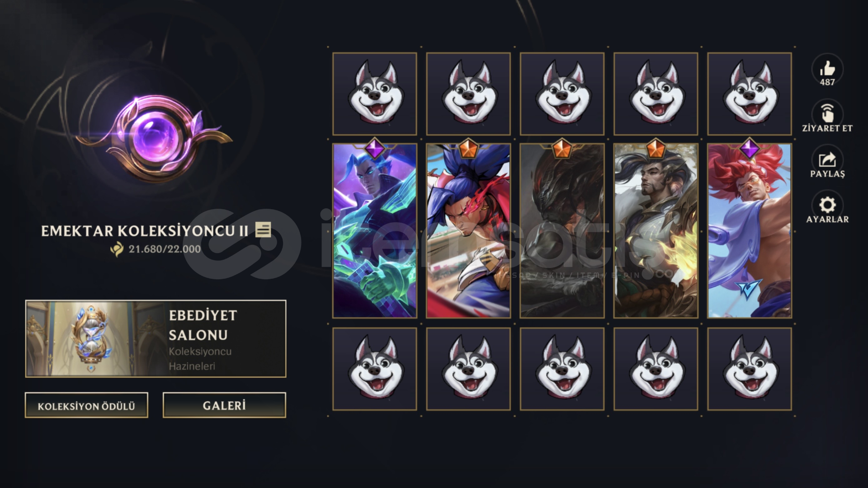Viewport: 868px width, 488px height.
Task: Select the last husky emote in bottom row
Action: (749, 369)
